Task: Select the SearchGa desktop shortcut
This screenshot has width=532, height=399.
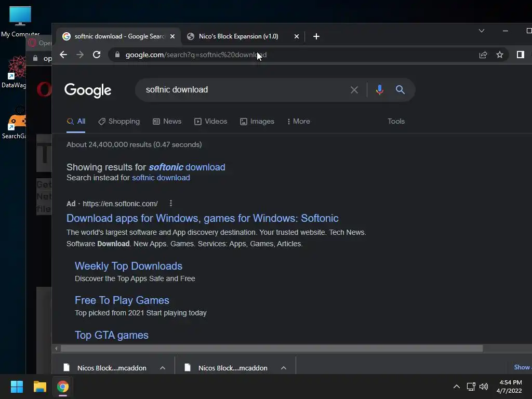Action: pos(14,123)
